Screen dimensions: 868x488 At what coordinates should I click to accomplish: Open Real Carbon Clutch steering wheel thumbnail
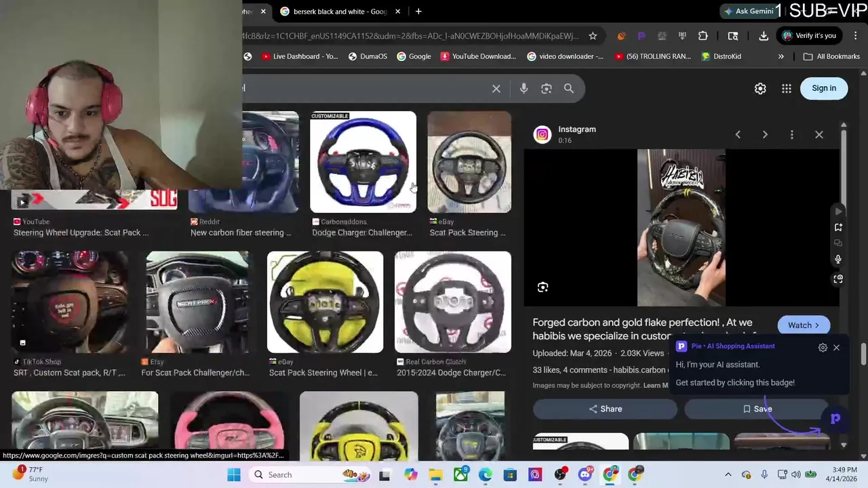pos(453,302)
